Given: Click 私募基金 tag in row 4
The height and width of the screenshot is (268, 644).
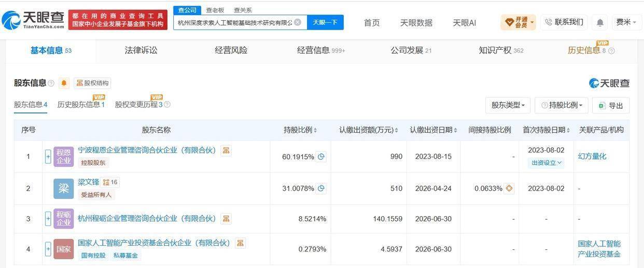Looking at the screenshot, I should click(x=126, y=256).
